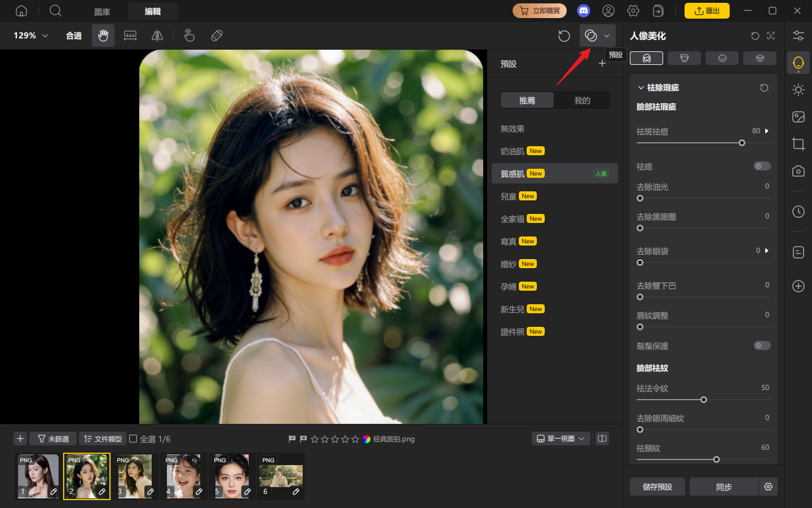Open the portrait beautify sidebar icon

798,63
